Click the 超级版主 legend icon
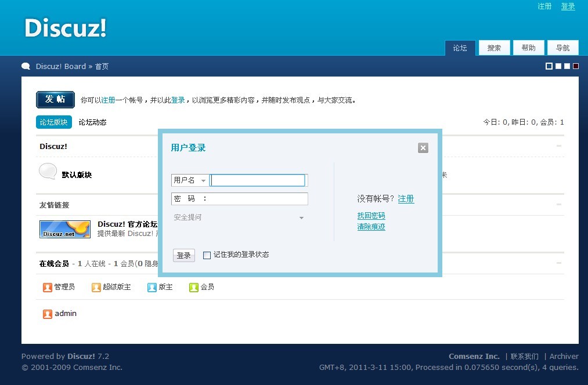588x385 pixels. tap(96, 287)
